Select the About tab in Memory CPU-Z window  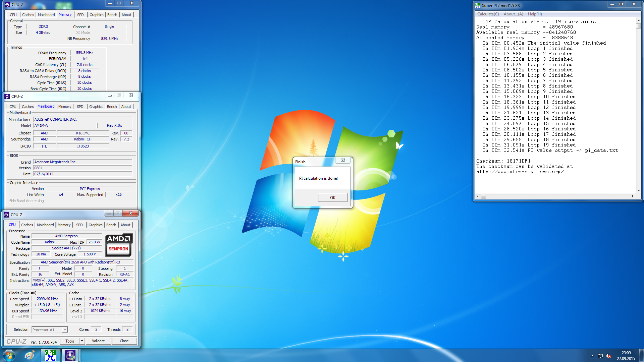pos(126,15)
